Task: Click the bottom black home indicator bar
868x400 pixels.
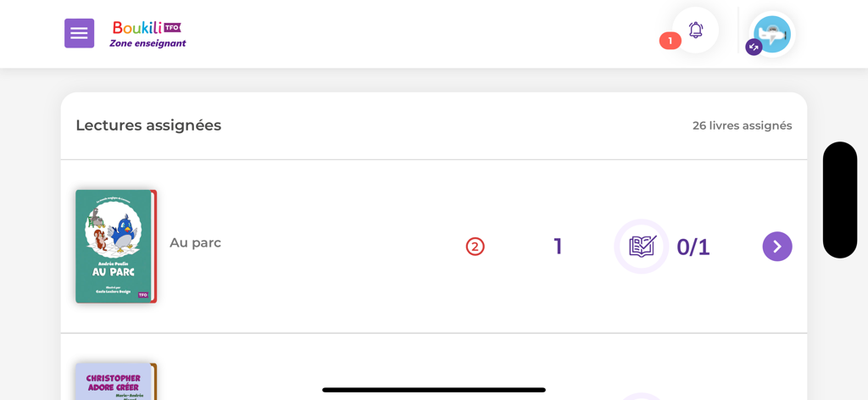Action: tap(433, 390)
